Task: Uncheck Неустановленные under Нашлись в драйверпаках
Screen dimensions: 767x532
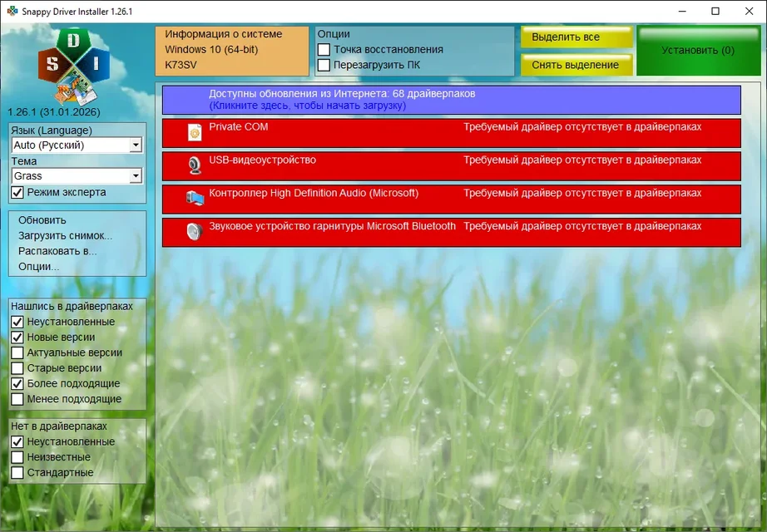Action: pos(17,322)
